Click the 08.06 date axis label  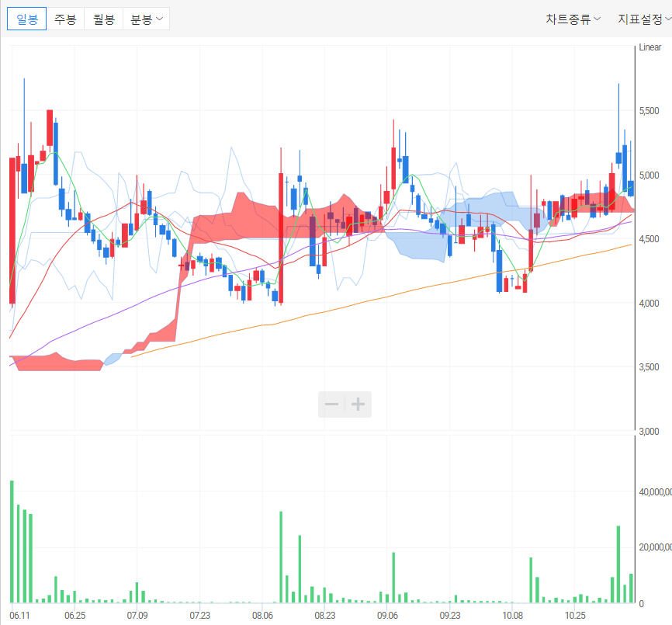[262, 615]
